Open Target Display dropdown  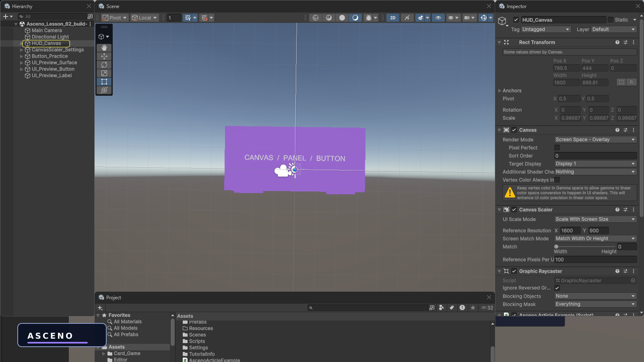tap(596, 164)
